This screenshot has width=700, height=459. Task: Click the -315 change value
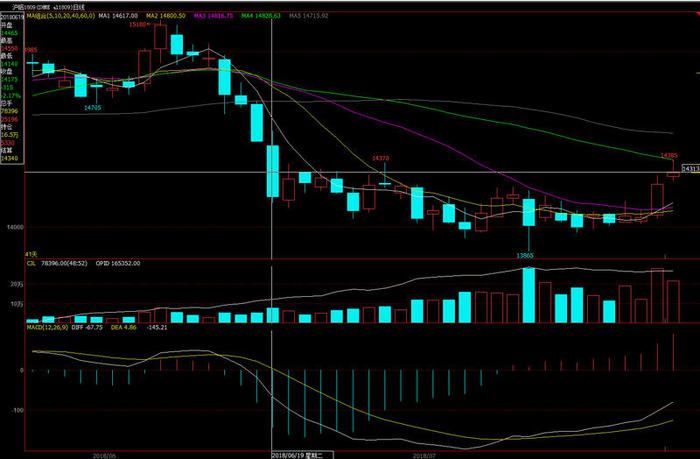7,88
